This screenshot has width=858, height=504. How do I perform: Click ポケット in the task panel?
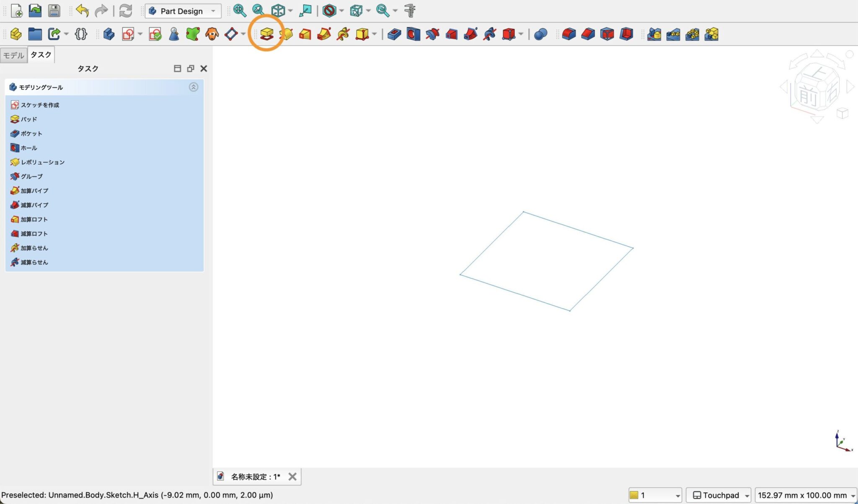(x=26, y=133)
